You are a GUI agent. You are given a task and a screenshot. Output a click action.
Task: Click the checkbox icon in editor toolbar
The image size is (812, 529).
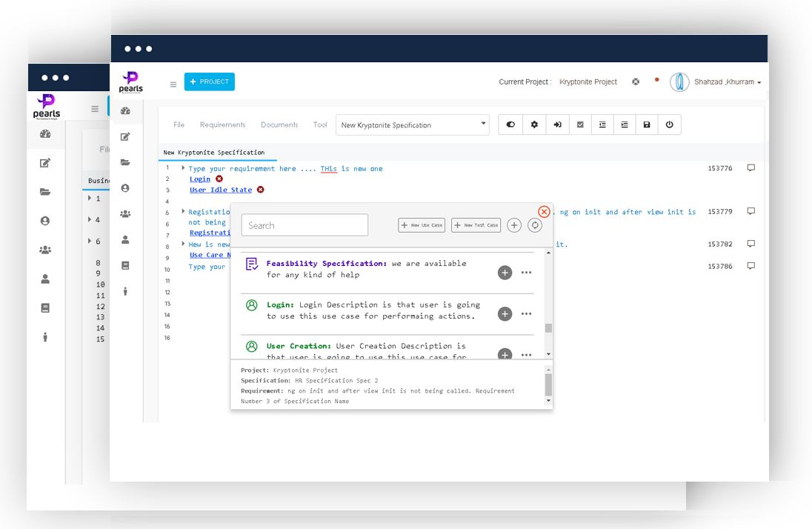pyautogui.click(x=580, y=125)
